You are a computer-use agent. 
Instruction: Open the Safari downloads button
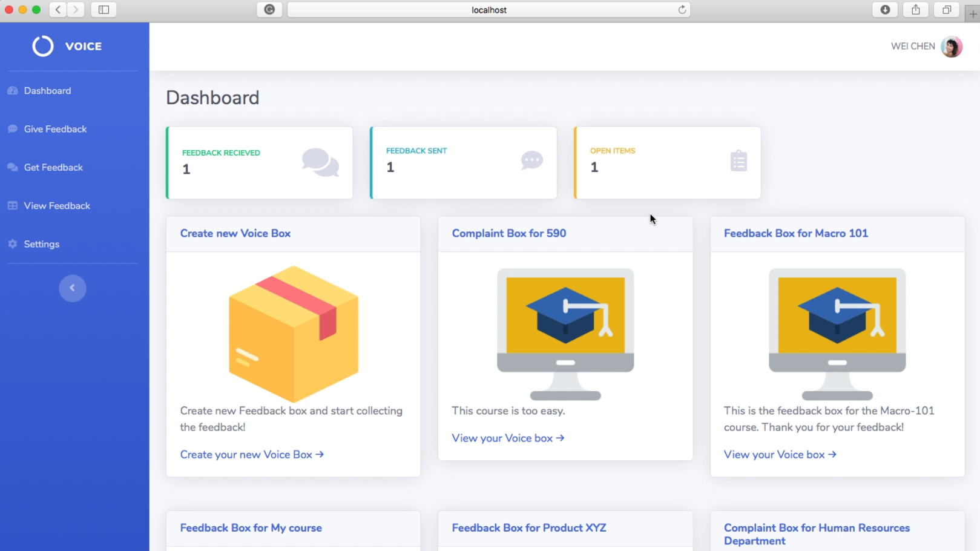[x=885, y=10]
